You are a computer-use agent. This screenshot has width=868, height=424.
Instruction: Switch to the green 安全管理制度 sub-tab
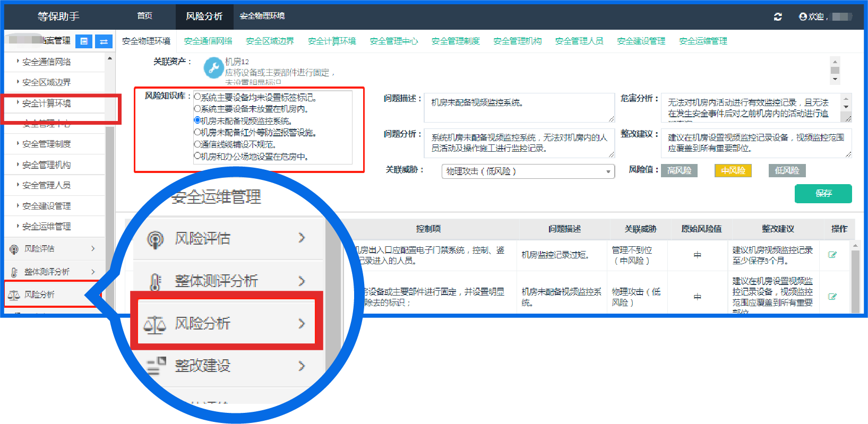456,41
